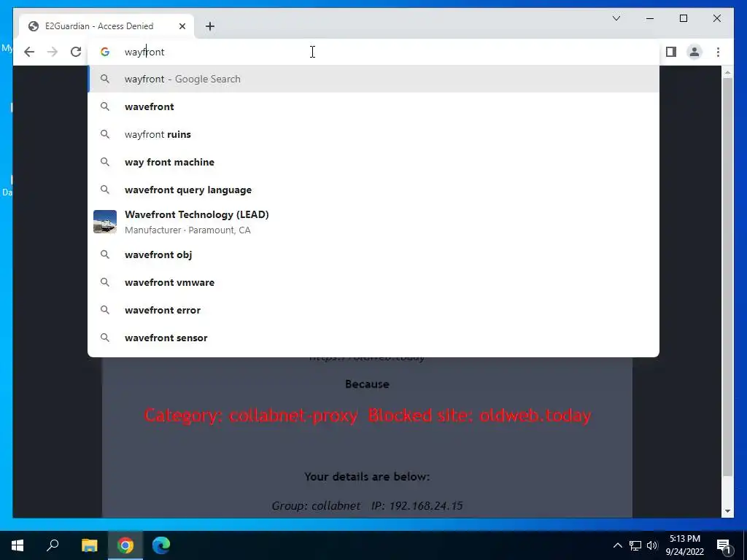This screenshot has height=560, width=747.
Task: Click the browser back arrow
Action: (29, 52)
